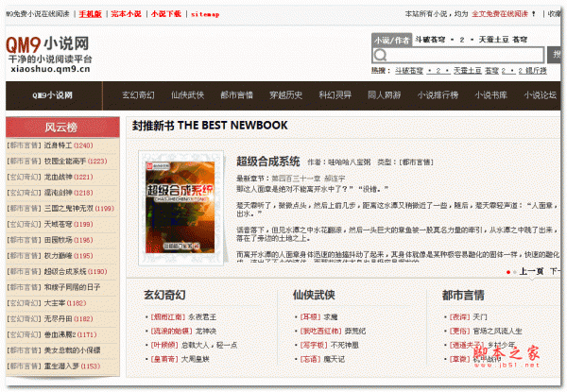
Task: Click the QM9小说网 site logo
Action: click(x=49, y=54)
